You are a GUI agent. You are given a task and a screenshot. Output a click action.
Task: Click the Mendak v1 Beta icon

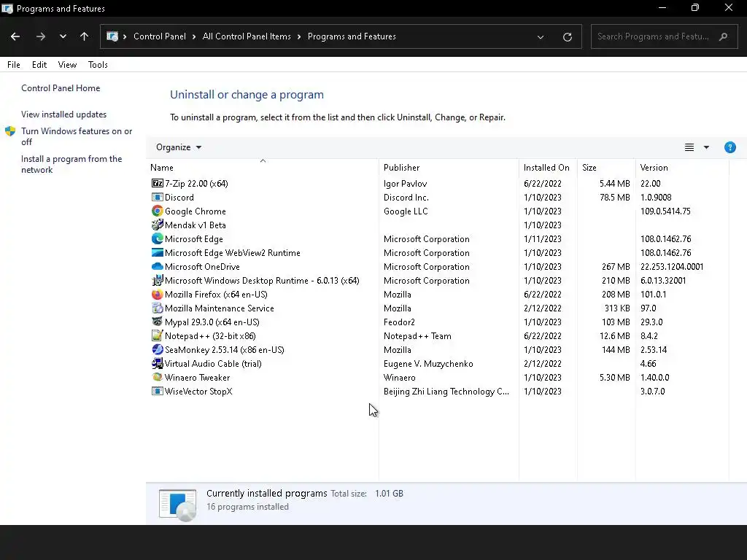click(158, 225)
